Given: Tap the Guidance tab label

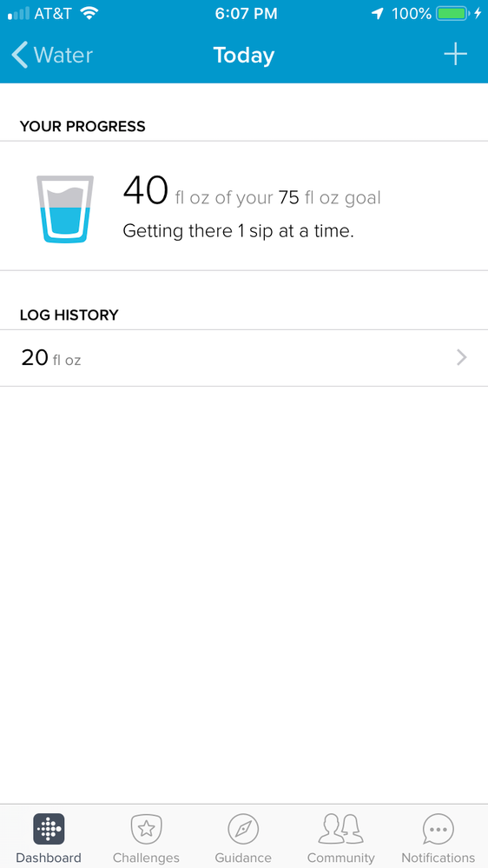Looking at the screenshot, I should tap(243, 858).
